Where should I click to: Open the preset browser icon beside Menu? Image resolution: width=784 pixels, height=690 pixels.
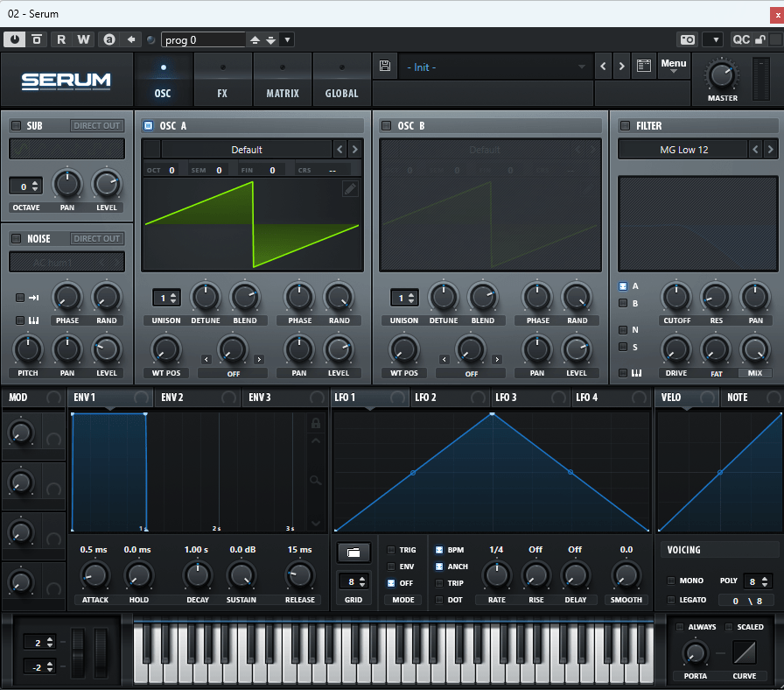click(643, 66)
